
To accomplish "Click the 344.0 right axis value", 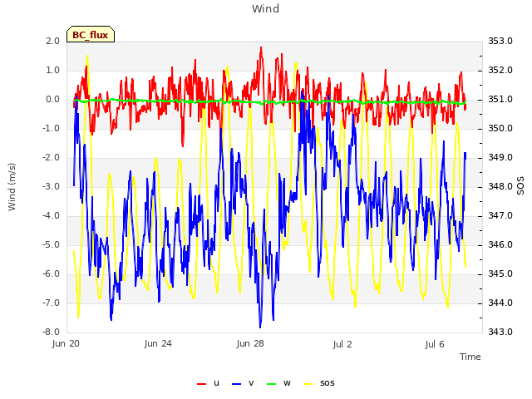I will point(500,303).
